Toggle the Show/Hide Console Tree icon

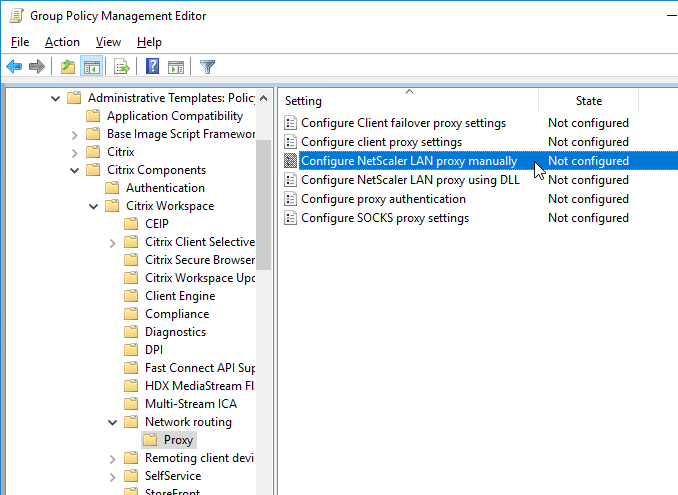click(92, 67)
